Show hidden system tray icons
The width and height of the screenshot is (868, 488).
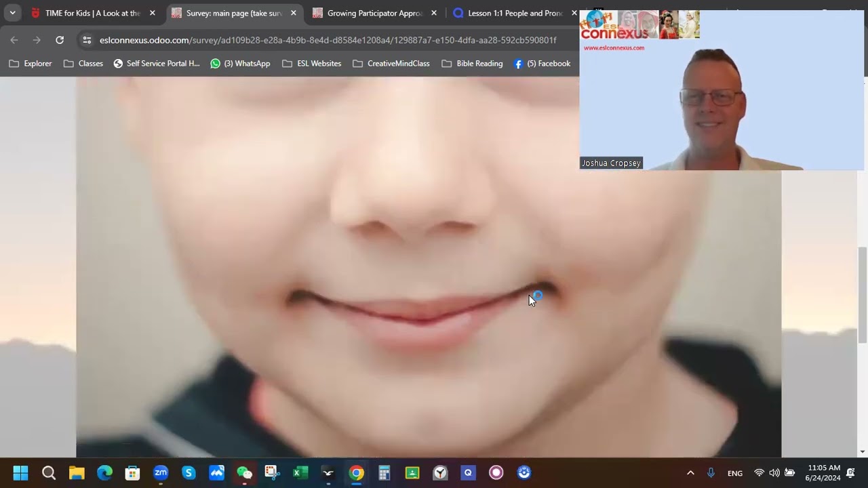click(690, 473)
